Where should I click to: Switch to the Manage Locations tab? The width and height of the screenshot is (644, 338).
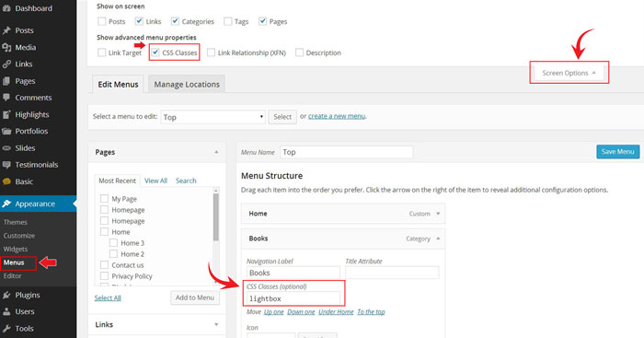[187, 85]
